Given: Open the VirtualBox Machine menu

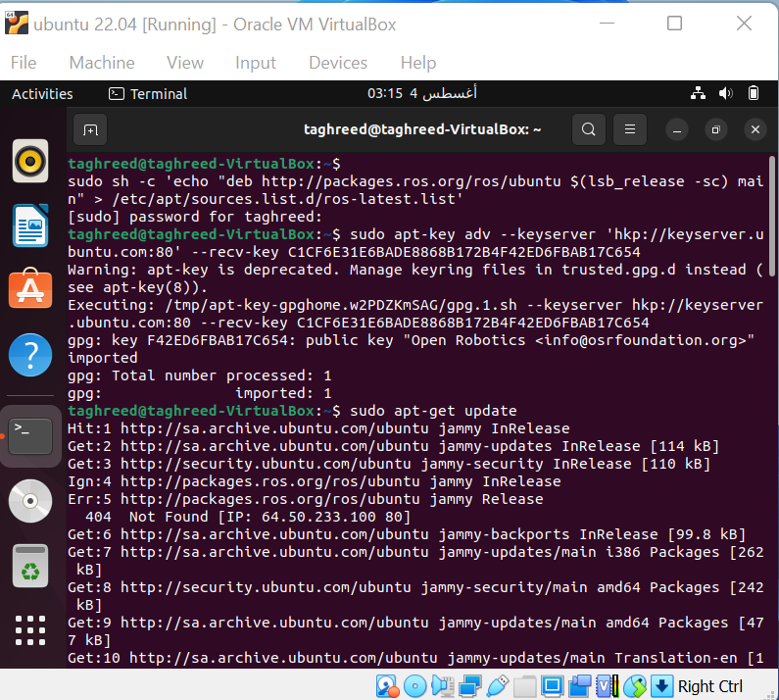Looking at the screenshot, I should pos(102,63).
